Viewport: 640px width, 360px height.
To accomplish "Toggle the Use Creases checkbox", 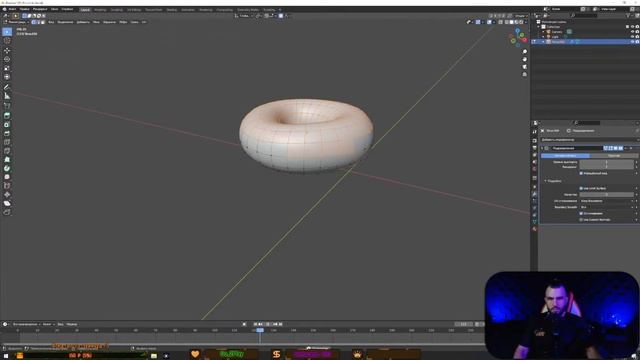I will click(581, 213).
